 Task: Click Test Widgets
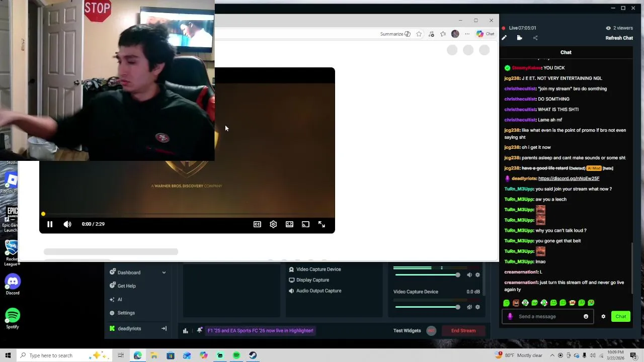point(407,331)
